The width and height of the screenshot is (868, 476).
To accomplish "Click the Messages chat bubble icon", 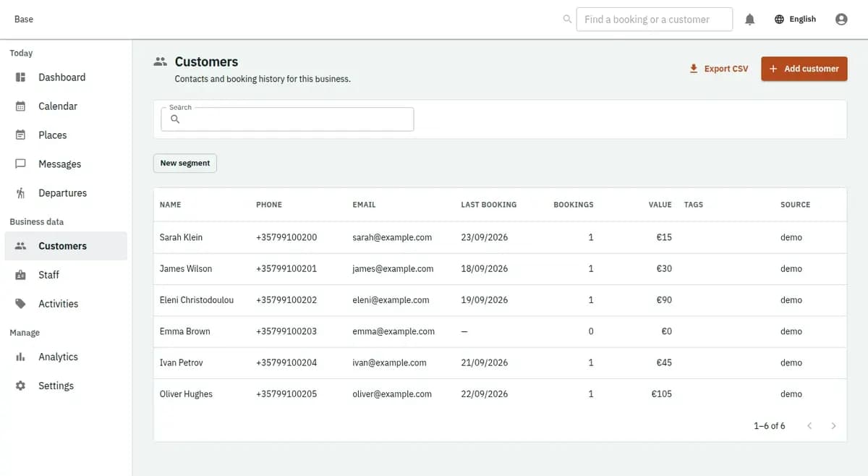I will point(21,164).
